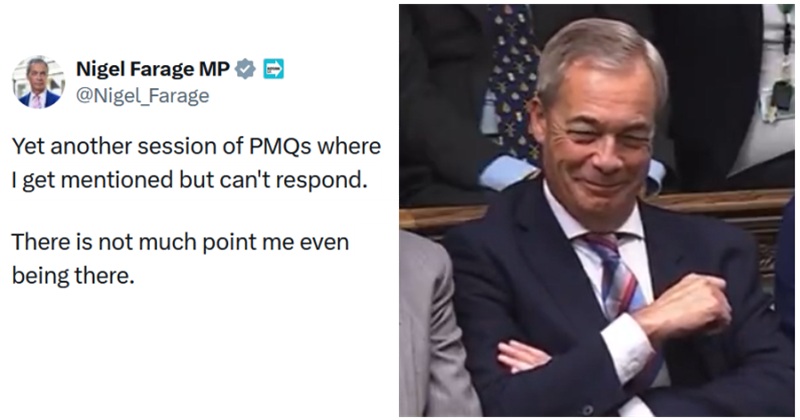Click the Nigel Farage profile avatar

click(38, 82)
